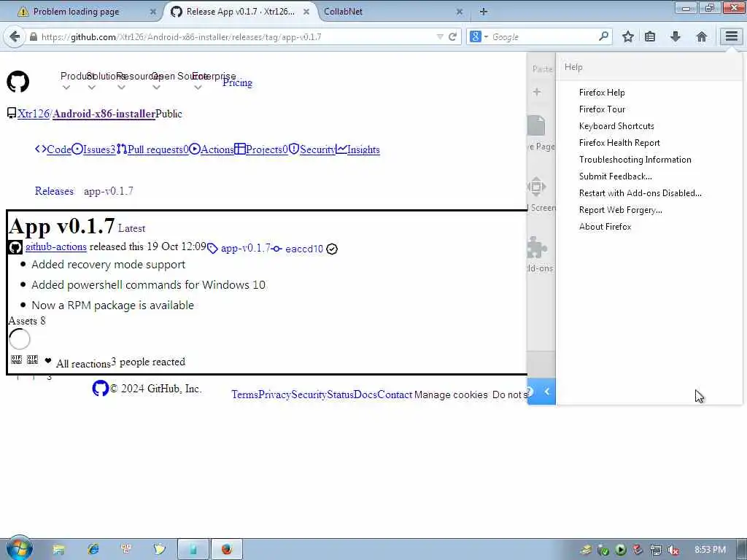This screenshot has width=747, height=560.
Task: Select Firefox Tour menu item
Action: [x=602, y=109]
